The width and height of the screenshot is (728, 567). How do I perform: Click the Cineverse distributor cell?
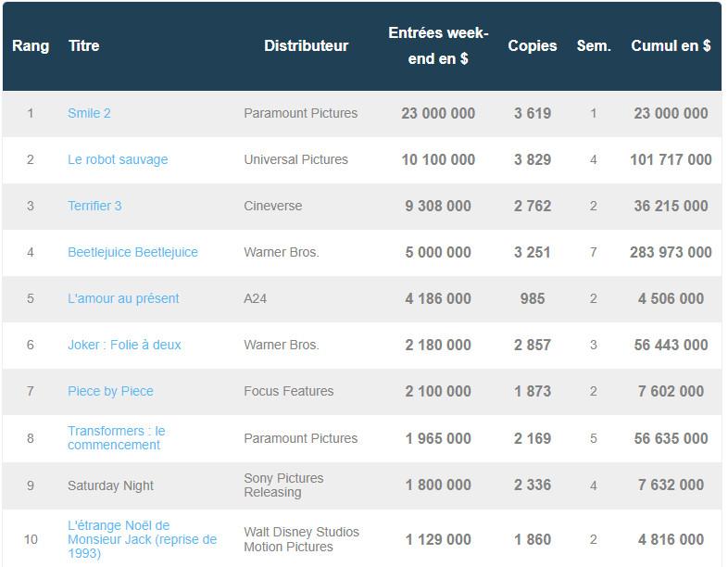[x=273, y=206]
